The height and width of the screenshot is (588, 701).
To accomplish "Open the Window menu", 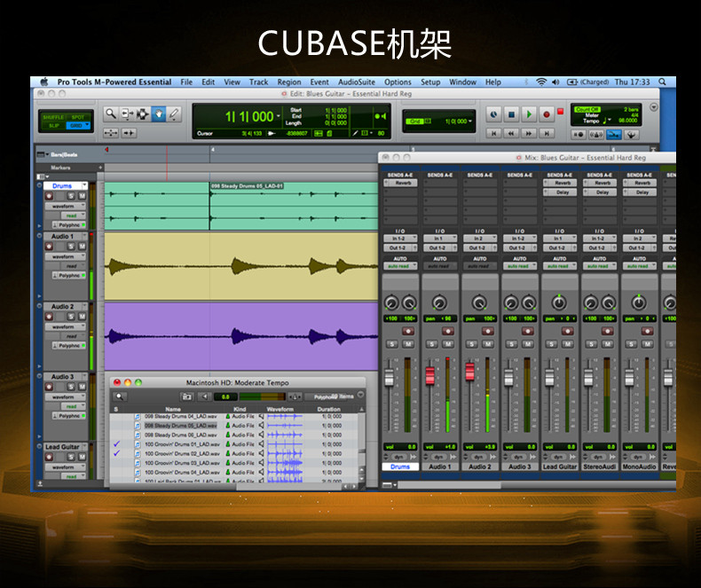I will pos(462,82).
